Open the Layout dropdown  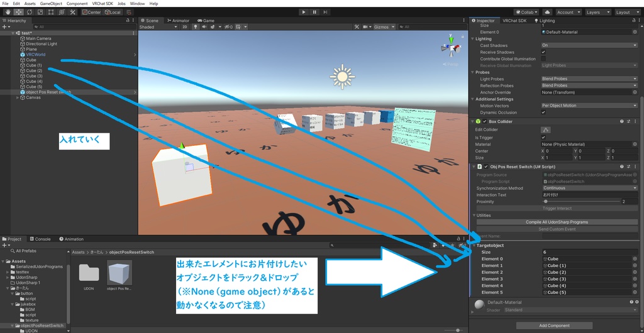(627, 12)
